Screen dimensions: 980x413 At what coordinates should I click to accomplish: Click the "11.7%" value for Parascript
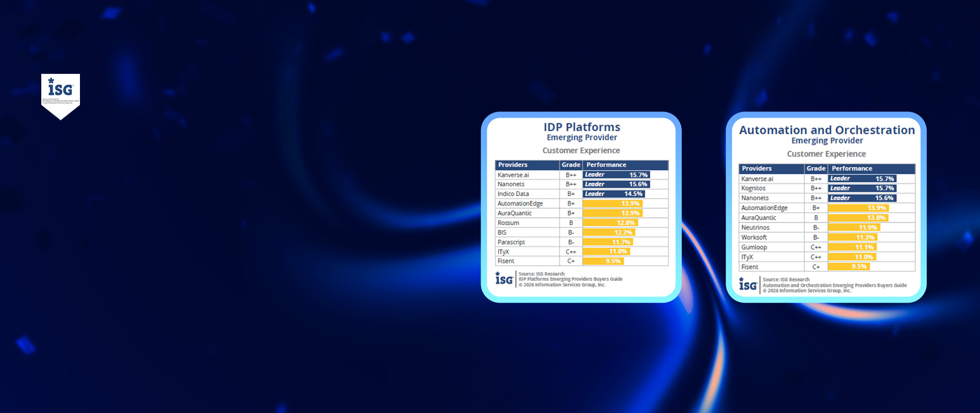(x=621, y=242)
